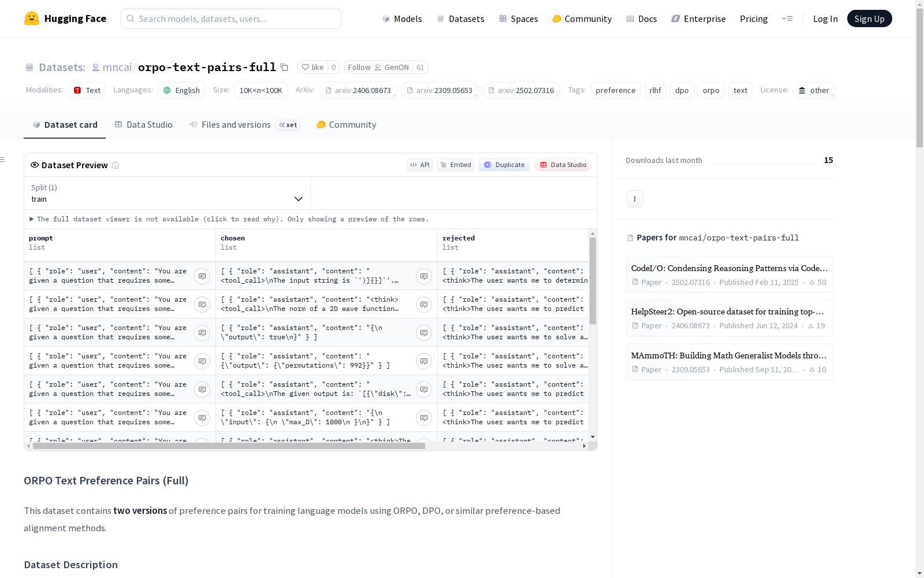Open Data Studio from the preview header
The width and height of the screenshot is (924, 578).
[563, 165]
